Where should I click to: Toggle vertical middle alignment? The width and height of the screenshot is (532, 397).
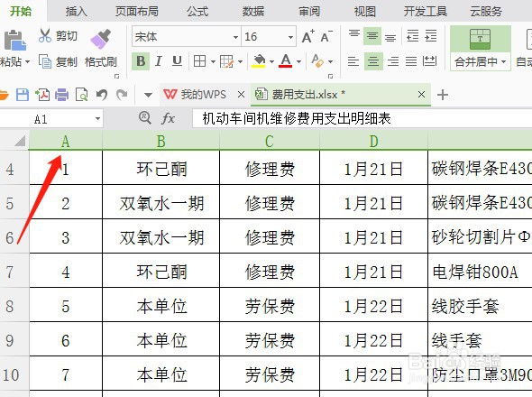tap(372, 36)
